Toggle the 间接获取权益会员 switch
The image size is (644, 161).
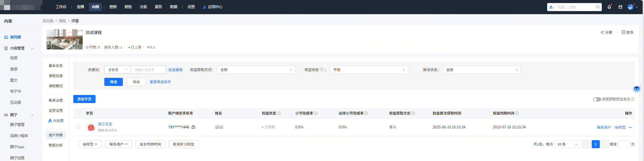click(597, 99)
